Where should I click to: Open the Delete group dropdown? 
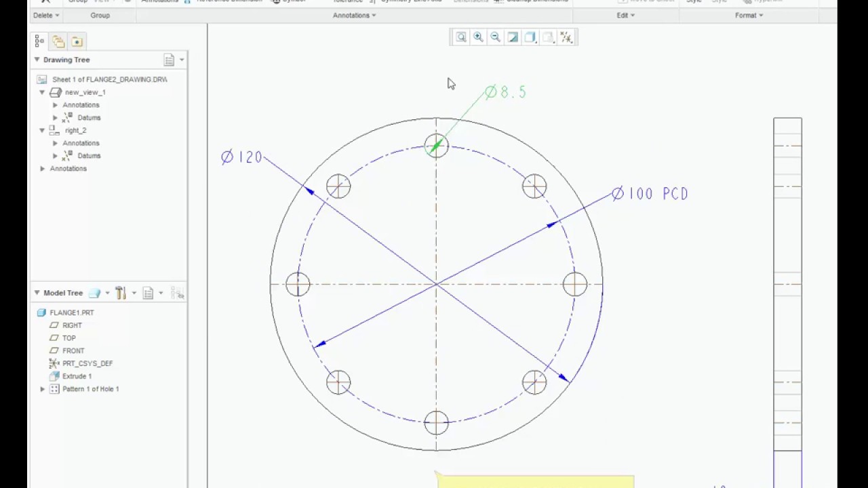click(x=46, y=15)
